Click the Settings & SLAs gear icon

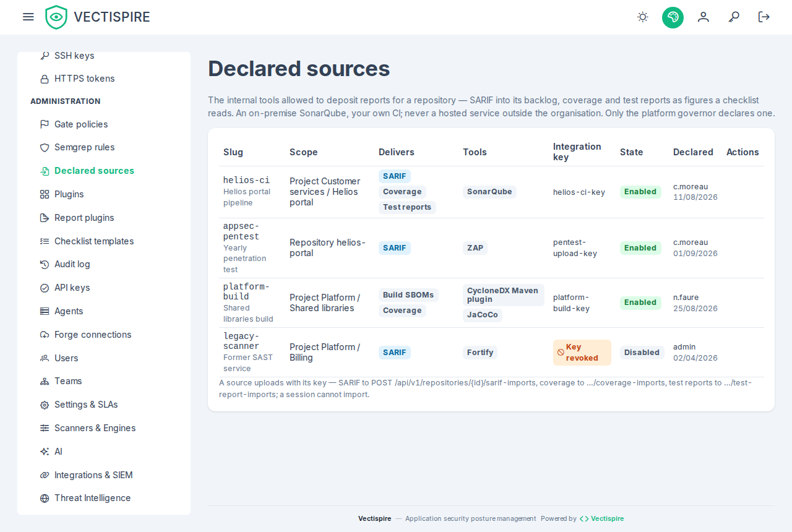[45, 405]
